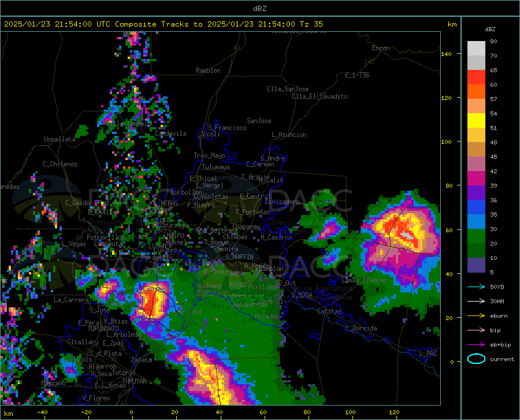The height and width of the screenshot is (420, 520).
Task: Select the bright green 20-30 dBZ swatch
Action: click(476, 236)
